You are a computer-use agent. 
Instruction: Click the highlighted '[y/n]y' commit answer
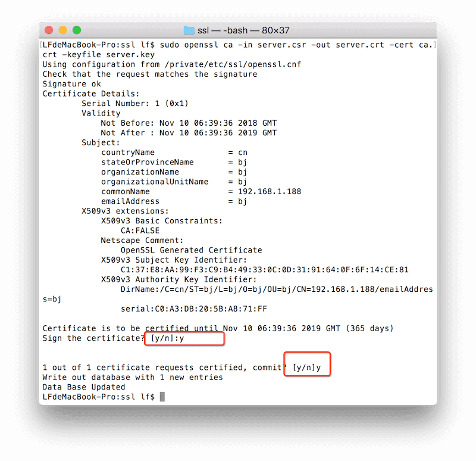coord(306,367)
